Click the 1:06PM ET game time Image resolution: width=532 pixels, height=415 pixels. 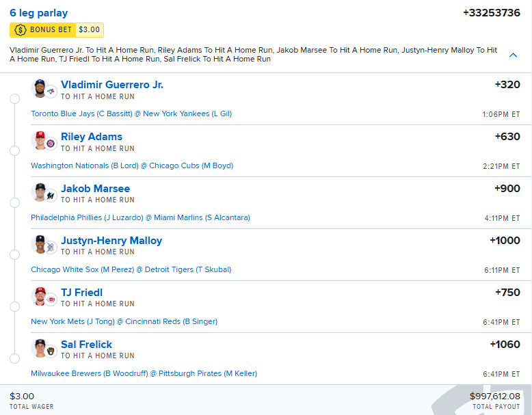tap(501, 114)
